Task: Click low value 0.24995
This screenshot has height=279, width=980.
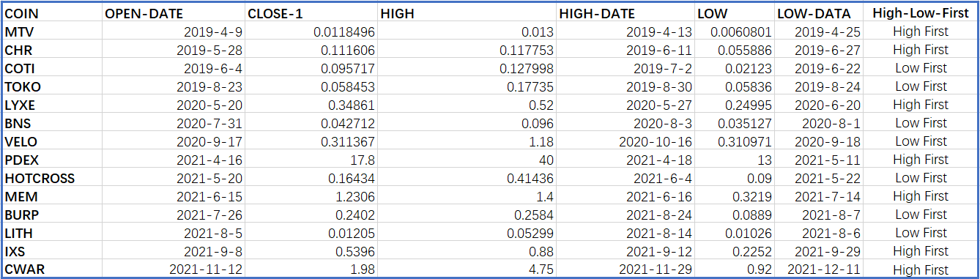Action: pyautogui.click(x=748, y=105)
